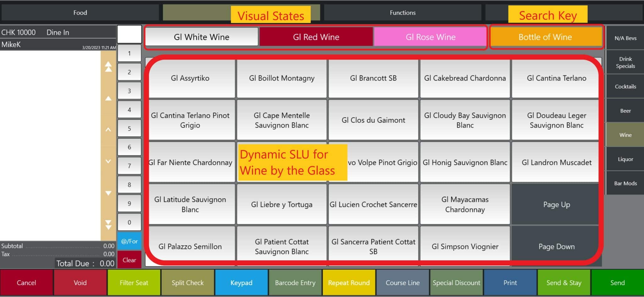Jump to top of check with double up arrow
Viewport: 644px width, 297px height.
pos(108,67)
